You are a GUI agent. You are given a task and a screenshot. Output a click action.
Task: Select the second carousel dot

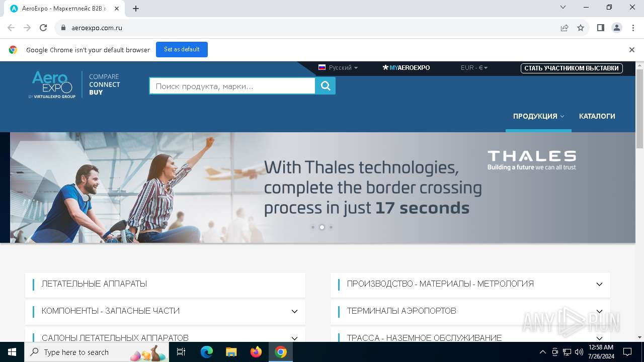[322, 227]
